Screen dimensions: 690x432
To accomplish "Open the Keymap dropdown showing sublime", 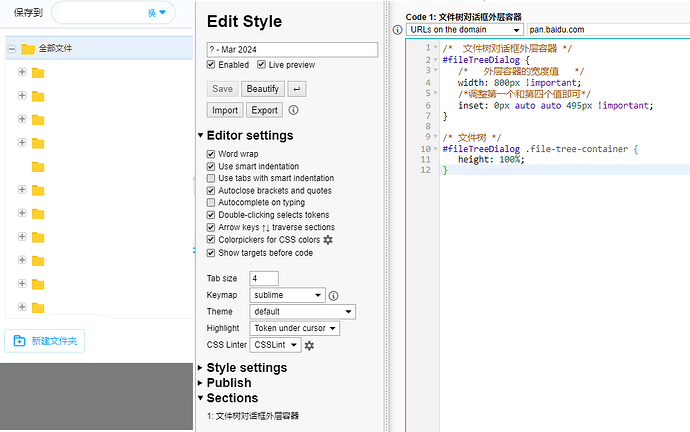I will (x=288, y=295).
